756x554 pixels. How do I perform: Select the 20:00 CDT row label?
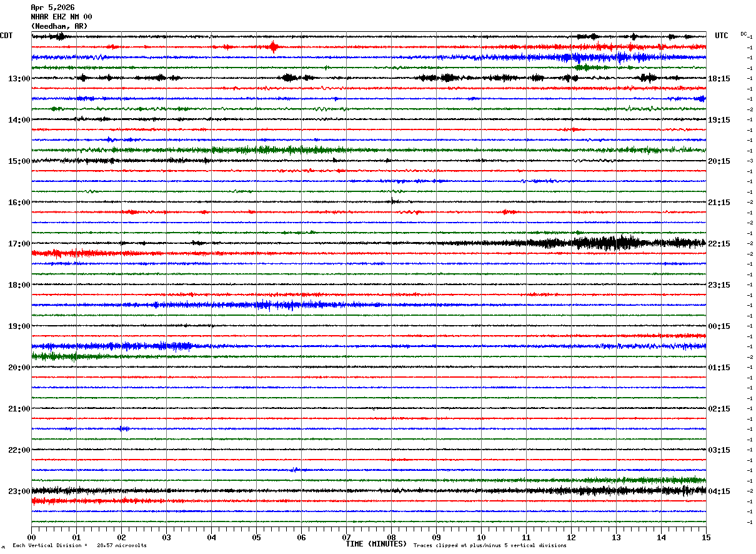coord(19,368)
